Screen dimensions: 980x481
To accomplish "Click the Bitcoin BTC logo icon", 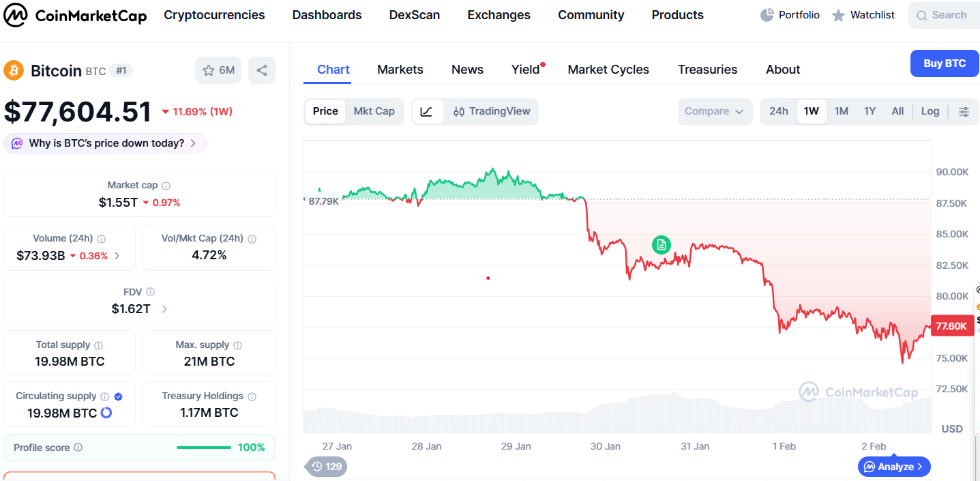I will [13, 70].
